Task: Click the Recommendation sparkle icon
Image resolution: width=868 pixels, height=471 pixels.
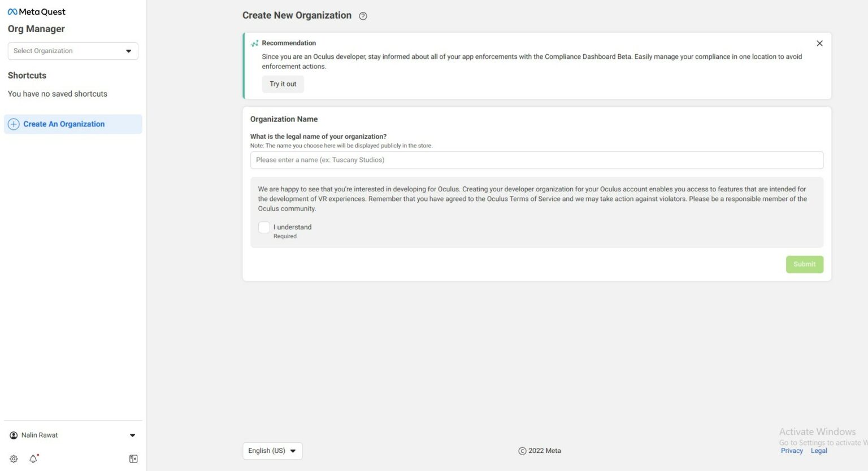Action: tap(255, 43)
